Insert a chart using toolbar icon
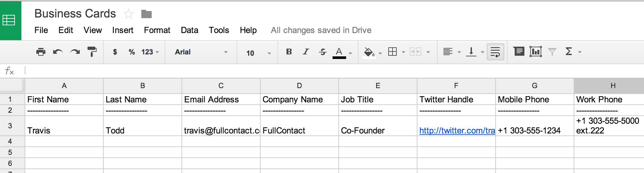Viewport: 644px width, 173px height. pos(536,52)
